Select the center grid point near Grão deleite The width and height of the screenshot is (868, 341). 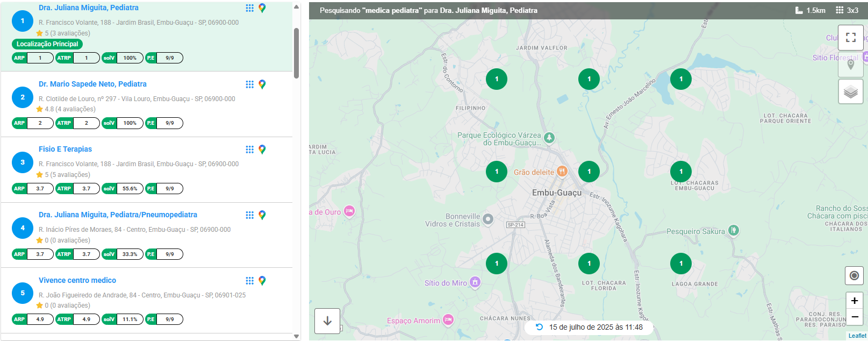click(589, 172)
